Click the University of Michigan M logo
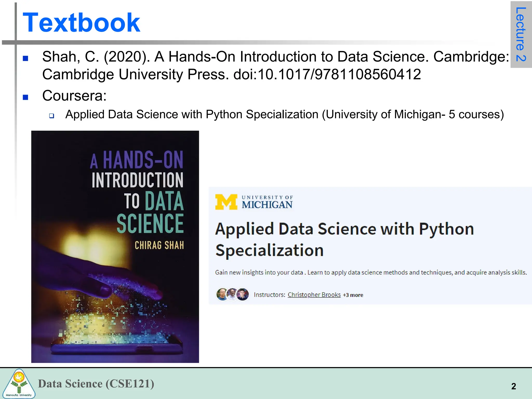 (x=226, y=202)
